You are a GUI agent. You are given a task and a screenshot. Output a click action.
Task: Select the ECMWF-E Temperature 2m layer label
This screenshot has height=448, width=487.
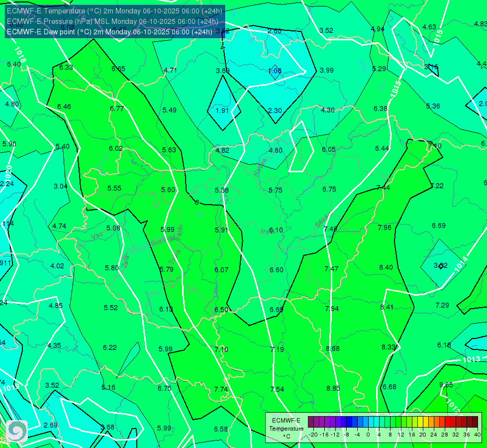[114, 11]
